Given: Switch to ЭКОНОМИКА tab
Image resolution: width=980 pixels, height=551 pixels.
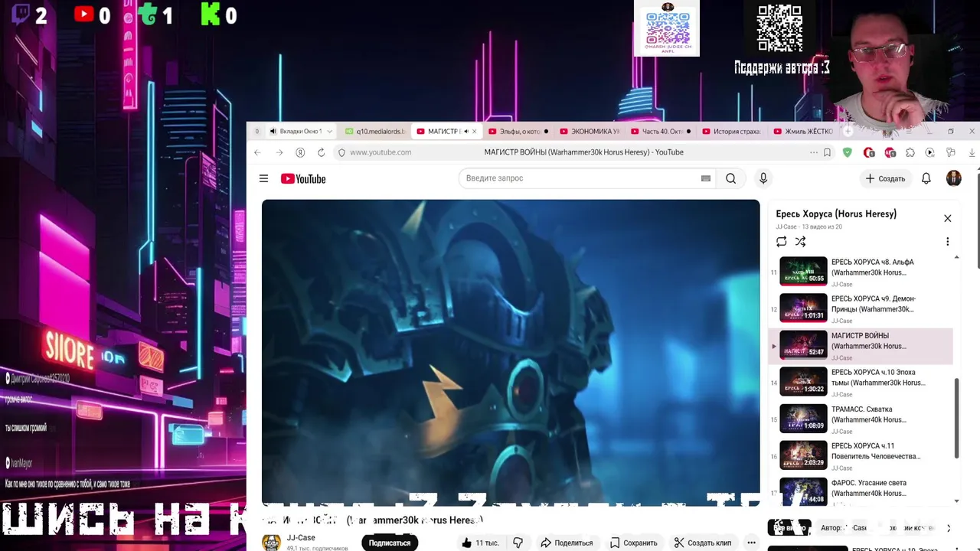Looking at the screenshot, I should point(590,132).
